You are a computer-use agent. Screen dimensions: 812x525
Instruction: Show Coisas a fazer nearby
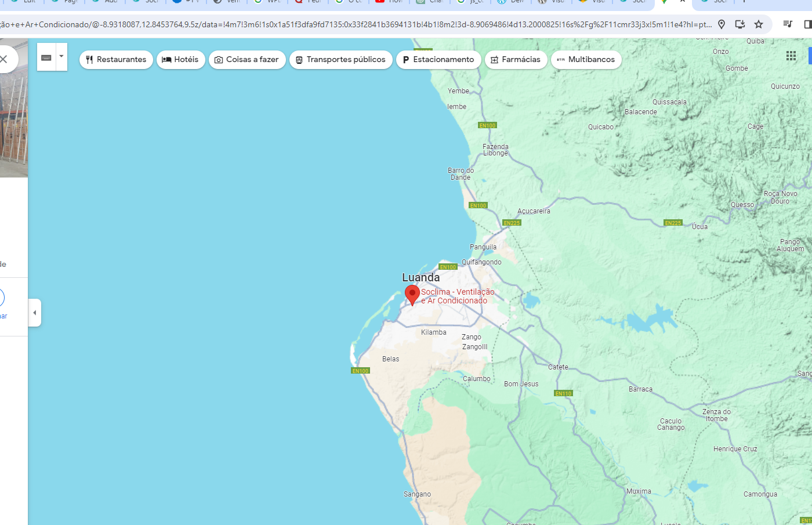(247, 60)
